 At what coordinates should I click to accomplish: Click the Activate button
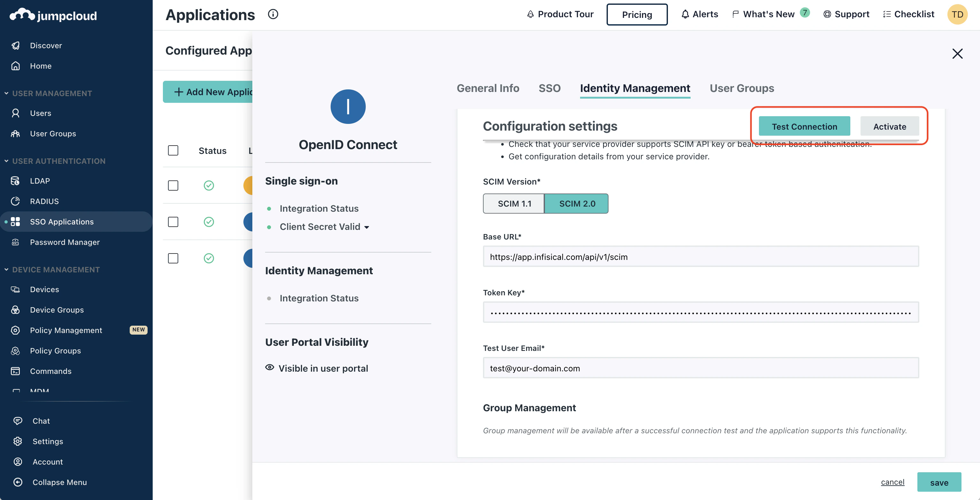(890, 126)
